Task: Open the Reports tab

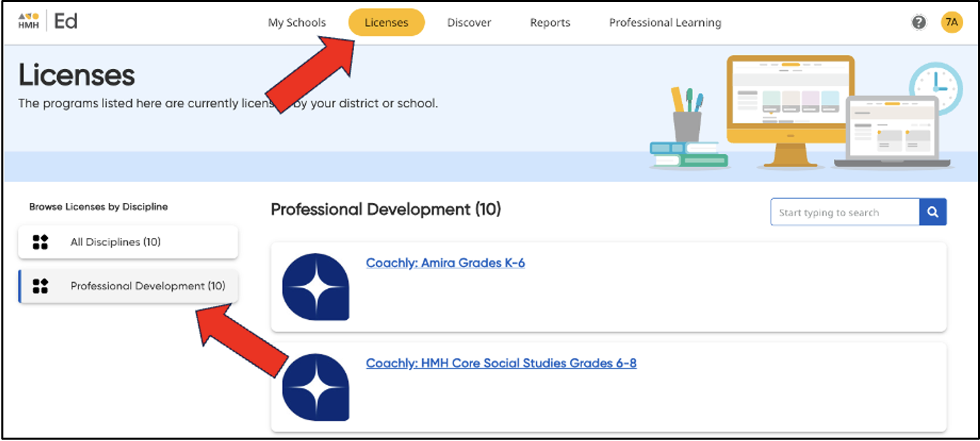Action: pyautogui.click(x=550, y=22)
